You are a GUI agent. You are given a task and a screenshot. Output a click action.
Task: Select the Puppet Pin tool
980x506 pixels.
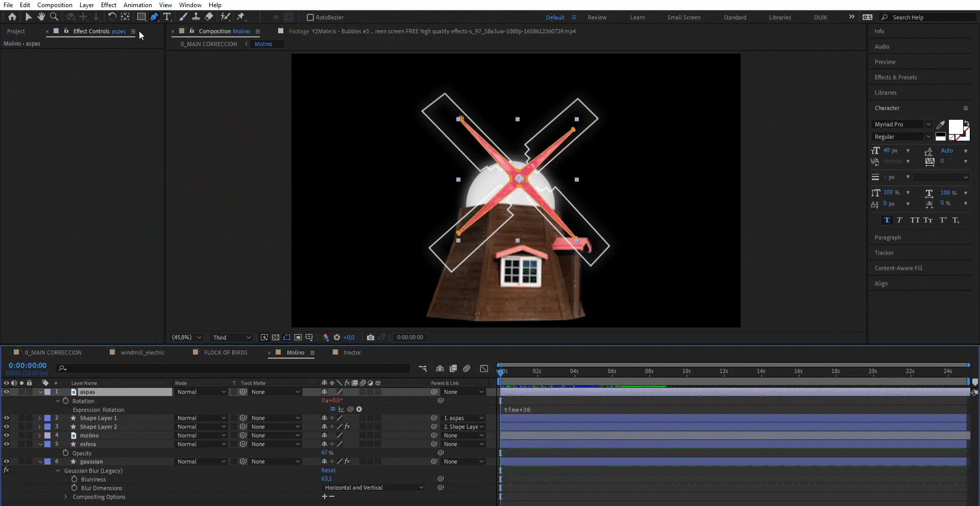pos(241,17)
